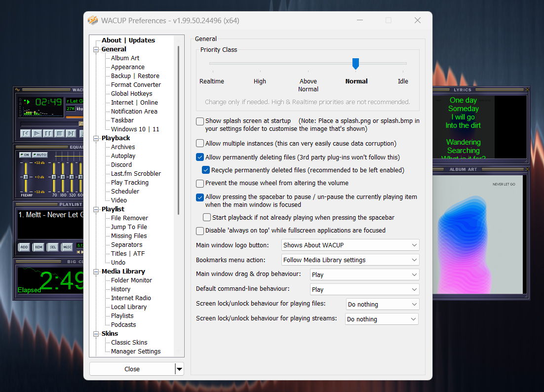Click the 320 Hz equalizer band slider

pyautogui.click(x=72, y=177)
